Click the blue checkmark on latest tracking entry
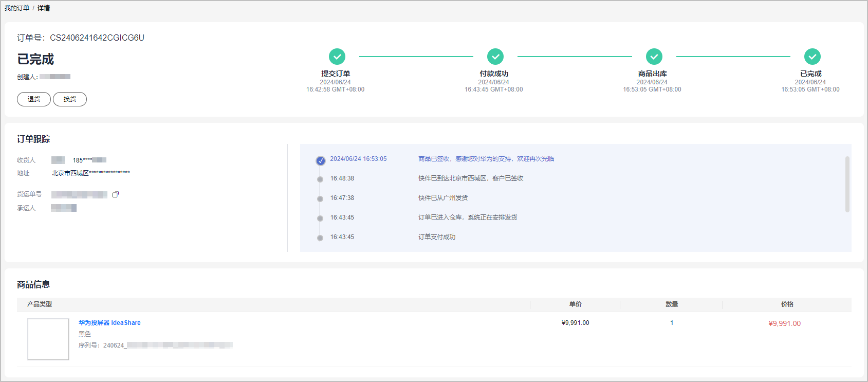 320,161
